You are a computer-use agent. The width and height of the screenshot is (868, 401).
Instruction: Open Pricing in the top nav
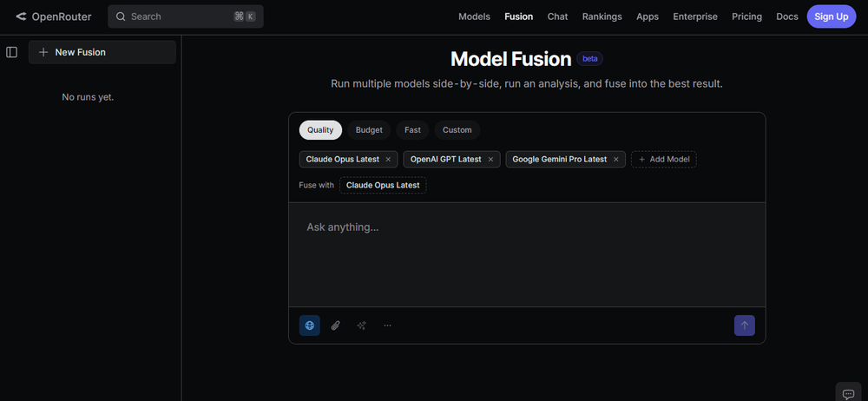(x=746, y=16)
